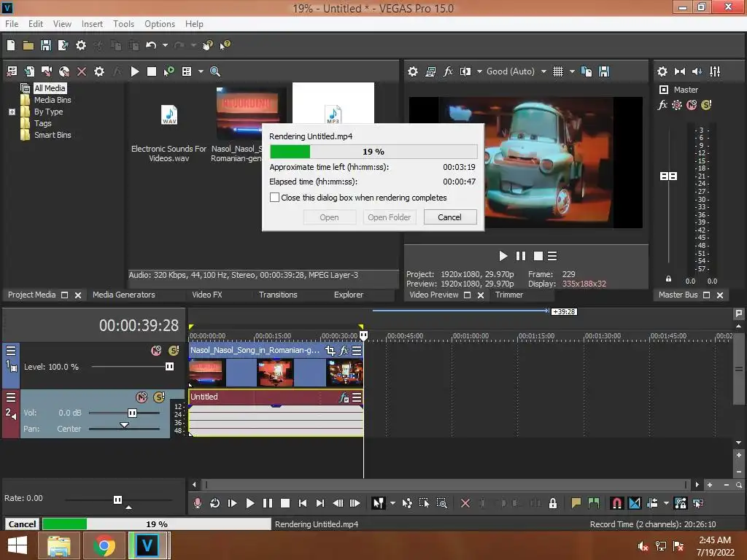
Task: Click the Open button in the render dialog
Action: click(329, 217)
